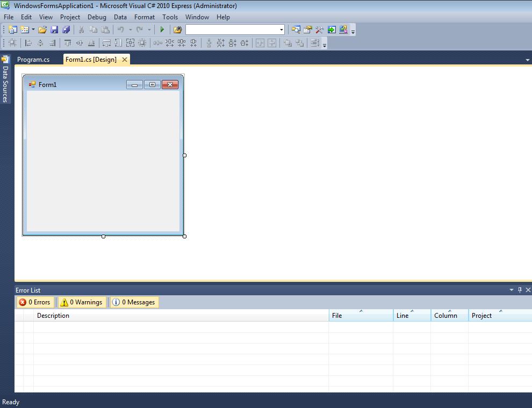Click the Add New Item icon
This screenshot has width=532, height=408.
[x=24, y=30]
